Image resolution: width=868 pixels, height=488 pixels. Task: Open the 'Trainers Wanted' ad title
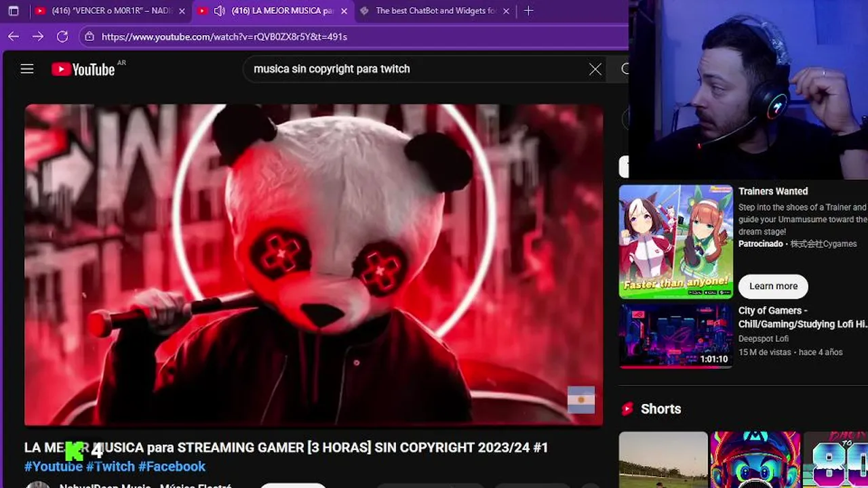pos(773,191)
